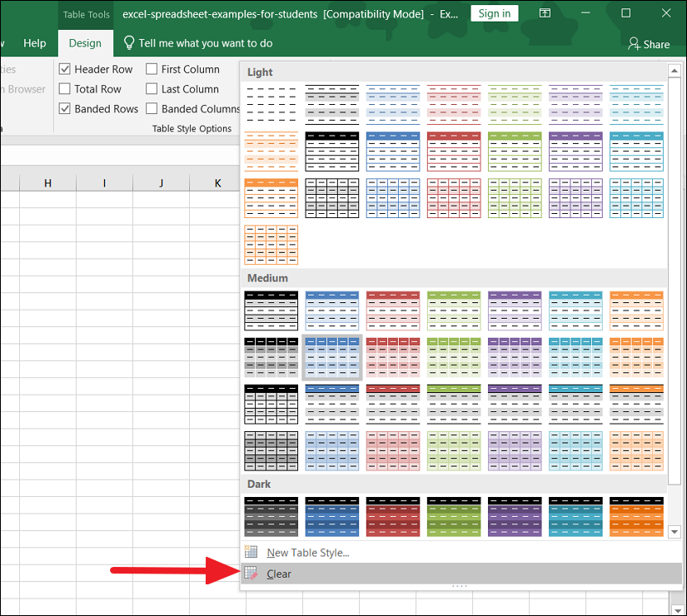Select the blue Dark table style

[x=332, y=517]
